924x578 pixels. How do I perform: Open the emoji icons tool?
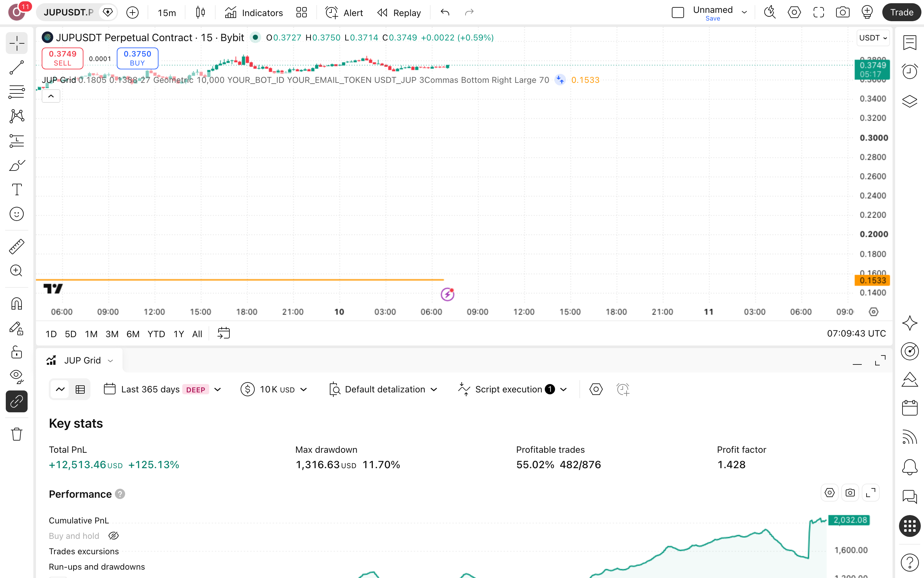16,214
